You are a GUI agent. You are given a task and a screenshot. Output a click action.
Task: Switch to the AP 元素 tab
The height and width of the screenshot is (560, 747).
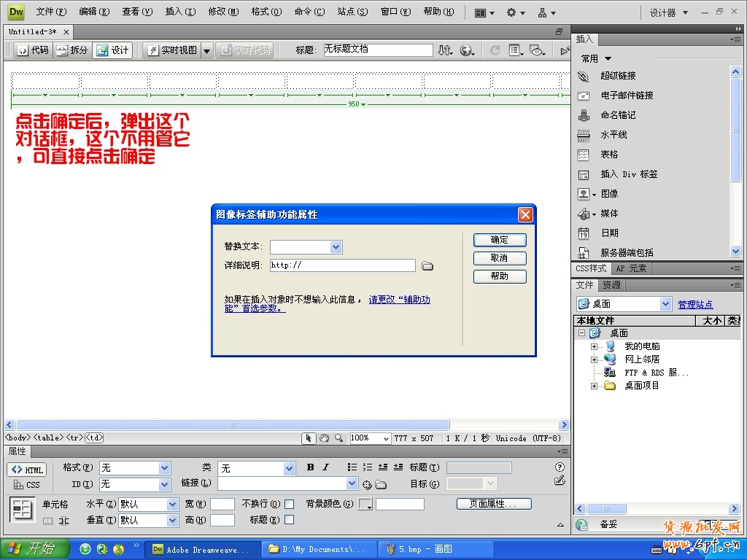point(633,268)
